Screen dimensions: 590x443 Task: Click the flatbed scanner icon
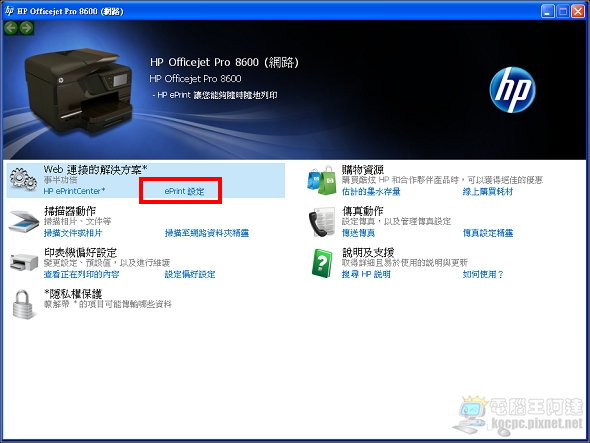[24, 222]
